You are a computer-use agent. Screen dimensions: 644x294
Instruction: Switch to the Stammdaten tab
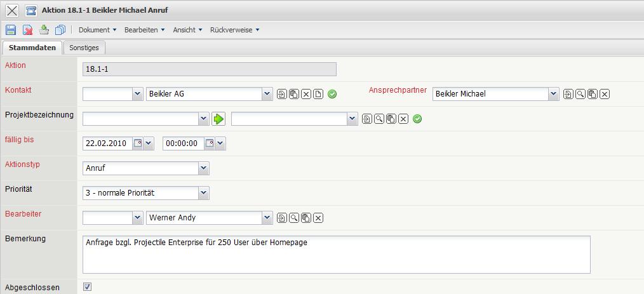click(32, 48)
